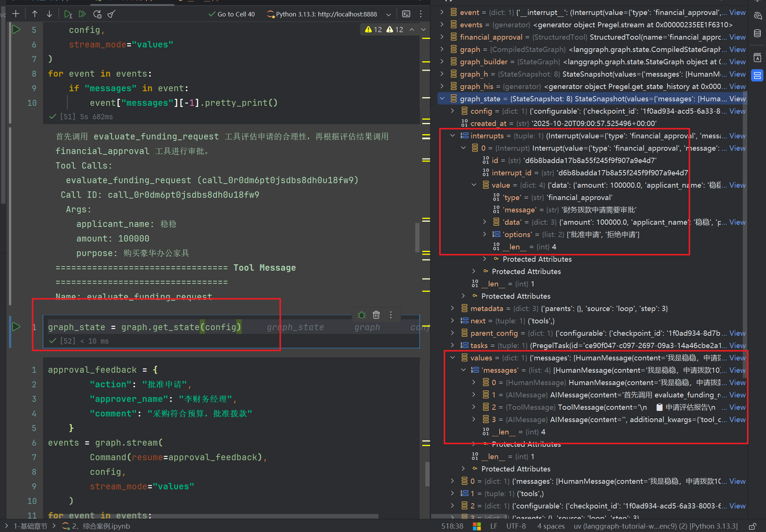Toggle Database tool window sidebar icon
Screen dimensions: 766x532
click(757, 34)
